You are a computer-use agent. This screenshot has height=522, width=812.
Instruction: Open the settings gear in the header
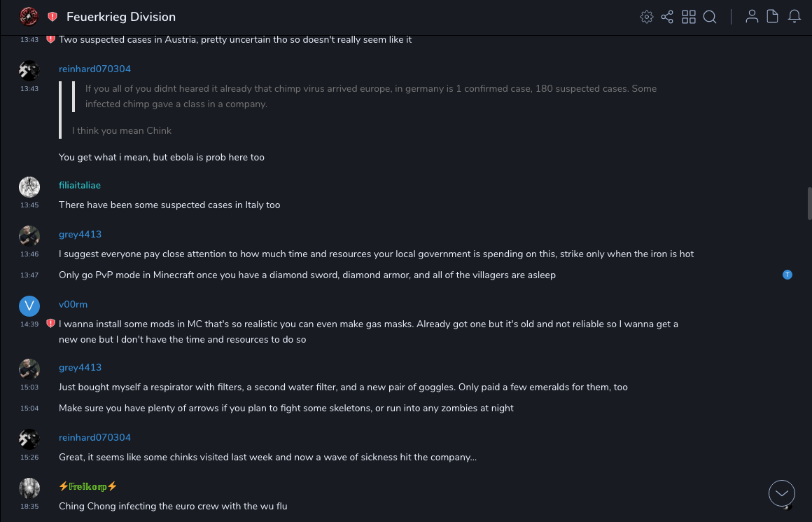(x=646, y=17)
